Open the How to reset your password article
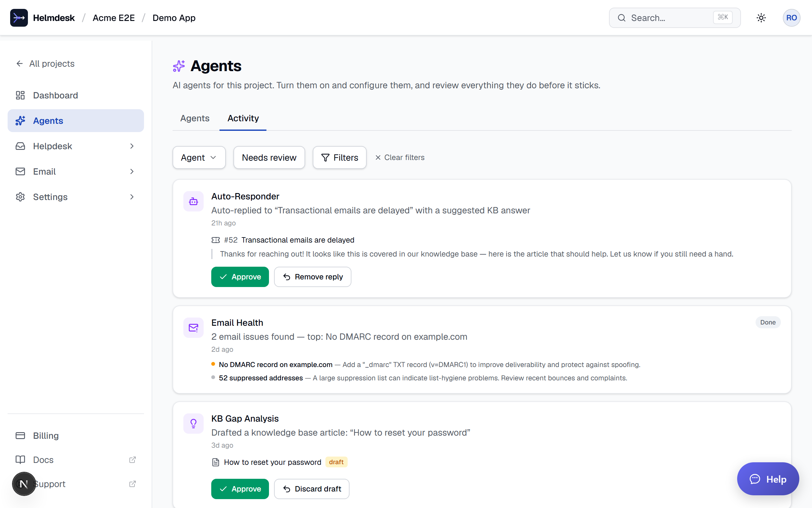The height and width of the screenshot is (508, 812). point(272,462)
